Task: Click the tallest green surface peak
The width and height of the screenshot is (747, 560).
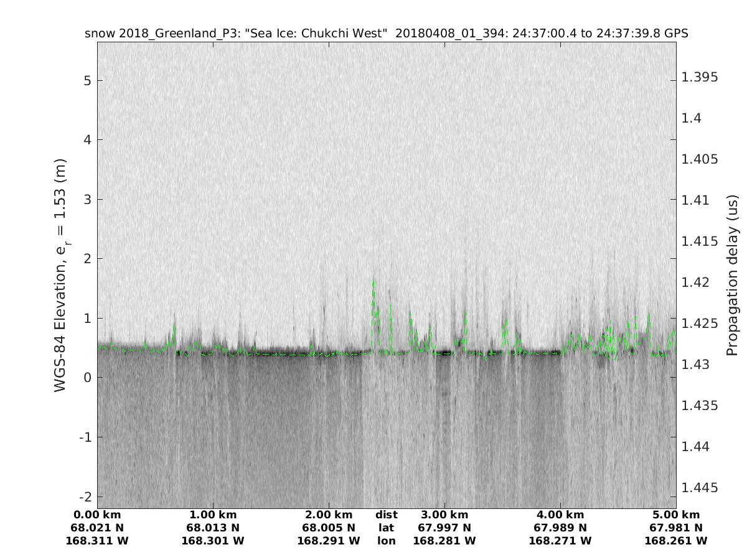Action: tap(374, 282)
